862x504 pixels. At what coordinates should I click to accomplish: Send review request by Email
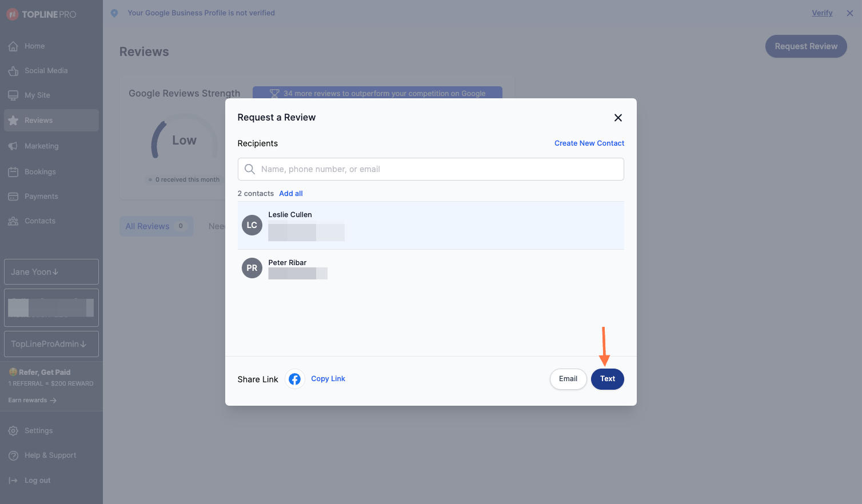[568, 379]
